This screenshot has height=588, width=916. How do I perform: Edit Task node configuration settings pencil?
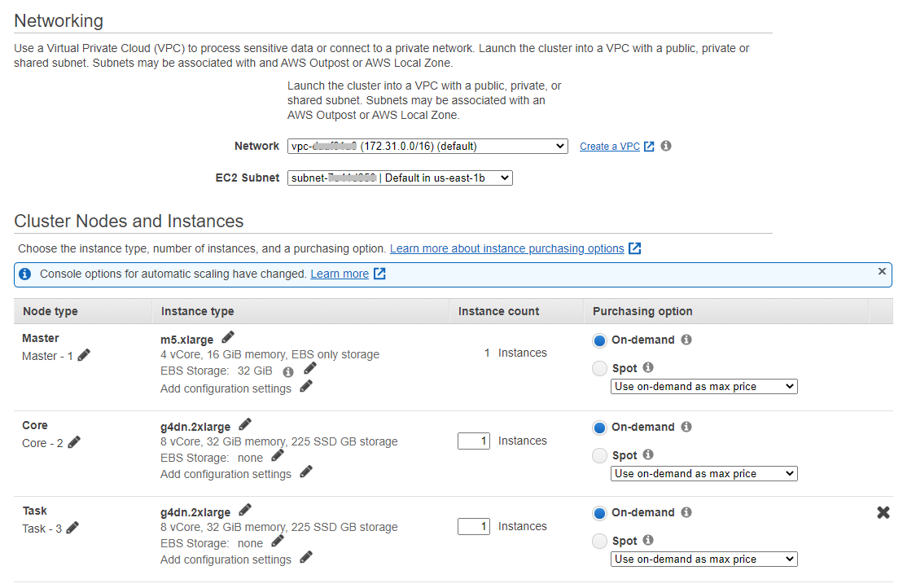click(x=306, y=558)
